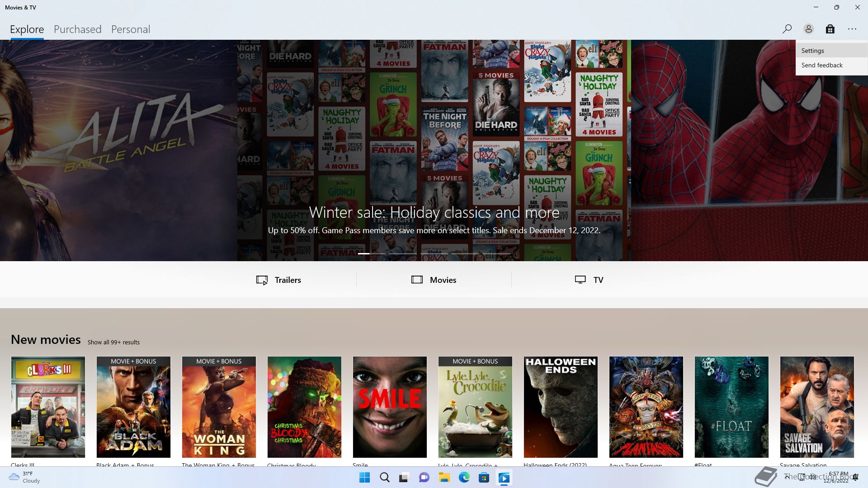Click the Clerks III title text
Screen dimensions: 868x488
[23, 465]
